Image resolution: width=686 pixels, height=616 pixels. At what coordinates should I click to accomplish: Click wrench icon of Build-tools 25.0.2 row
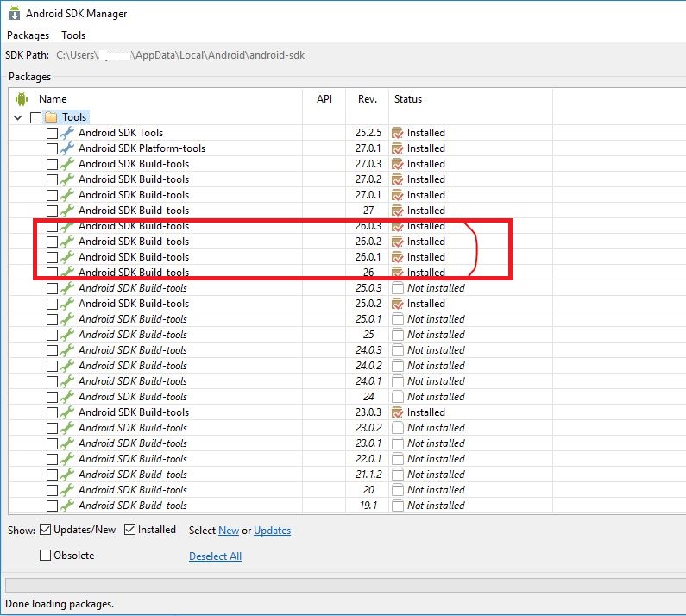point(67,304)
